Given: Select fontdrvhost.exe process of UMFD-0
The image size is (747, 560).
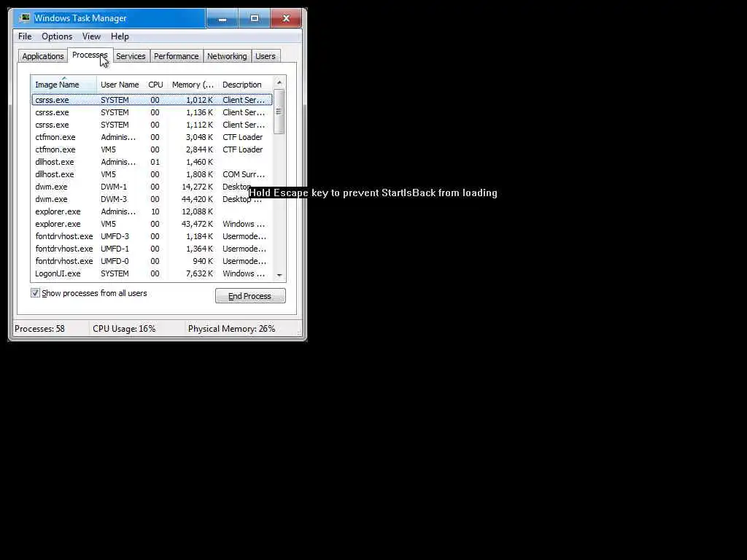Looking at the screenshot, I should pyautogui.click(x=152, y=261).
